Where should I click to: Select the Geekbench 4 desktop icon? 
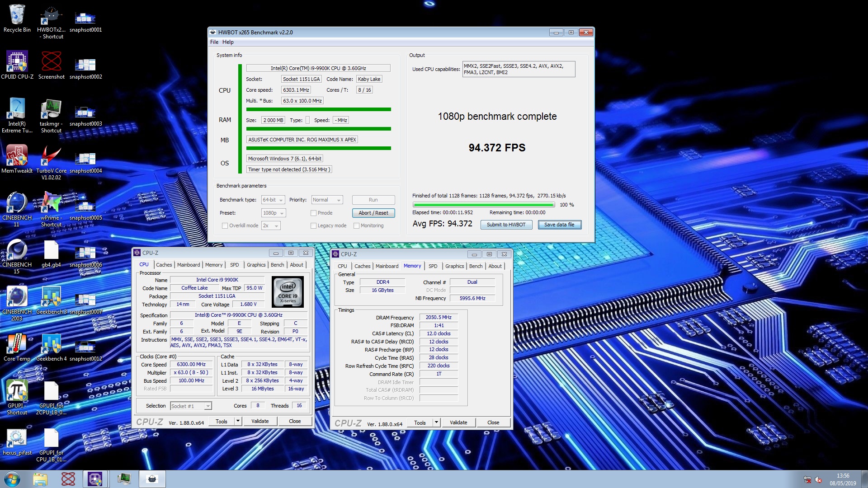51,347
